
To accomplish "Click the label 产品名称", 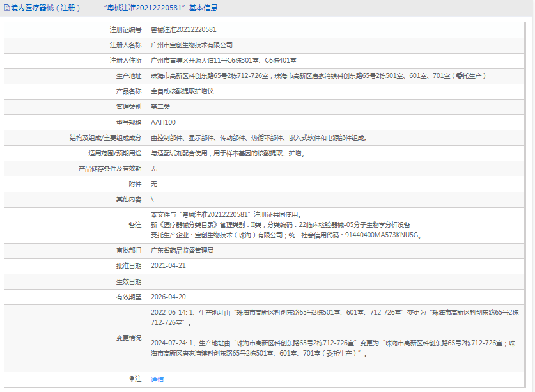I will [128, 91].
